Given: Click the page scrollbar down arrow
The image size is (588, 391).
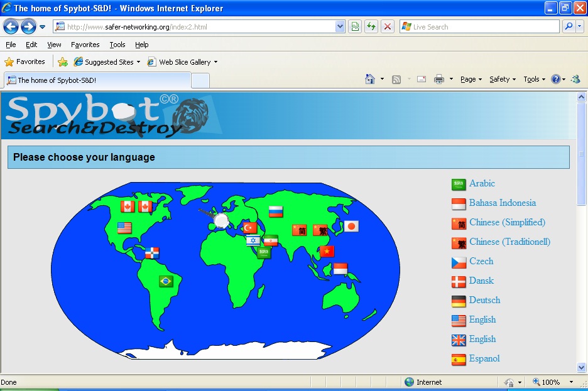Looking at the screenshot, I should [x=581, y=367].
